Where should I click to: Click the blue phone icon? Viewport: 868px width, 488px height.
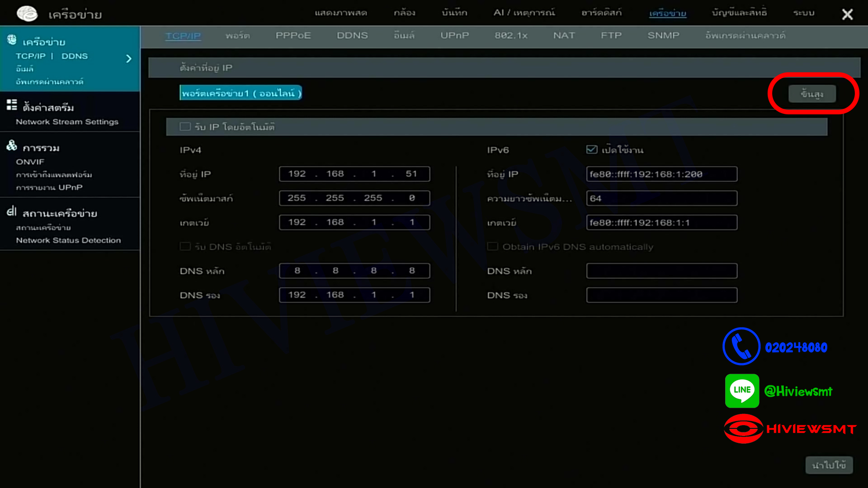(x=741, y=347)
